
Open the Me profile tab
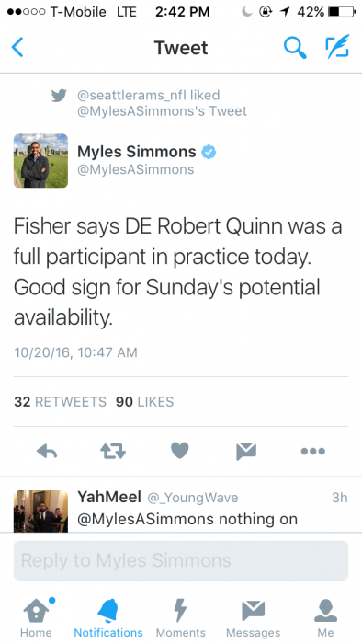325,617
